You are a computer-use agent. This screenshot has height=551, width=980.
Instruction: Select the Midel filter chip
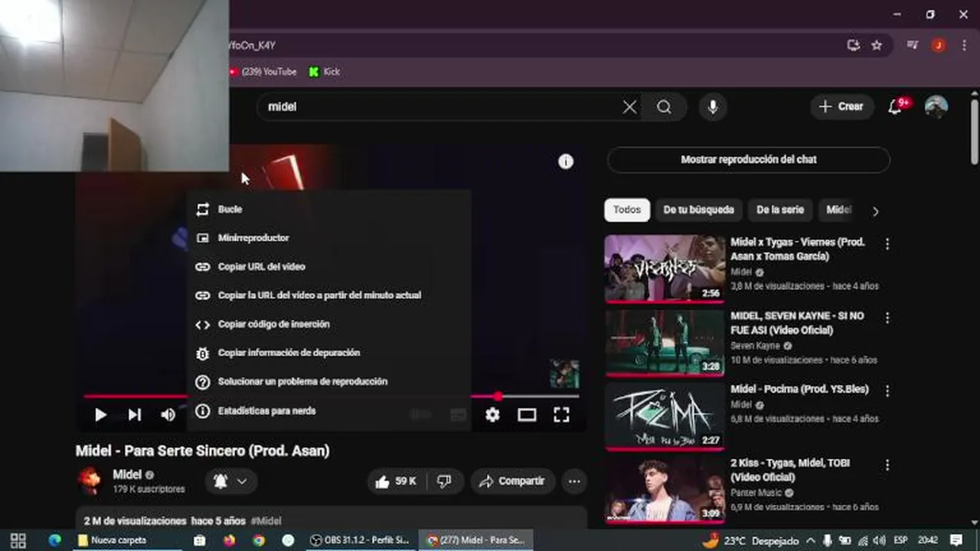tap(838, 210)
